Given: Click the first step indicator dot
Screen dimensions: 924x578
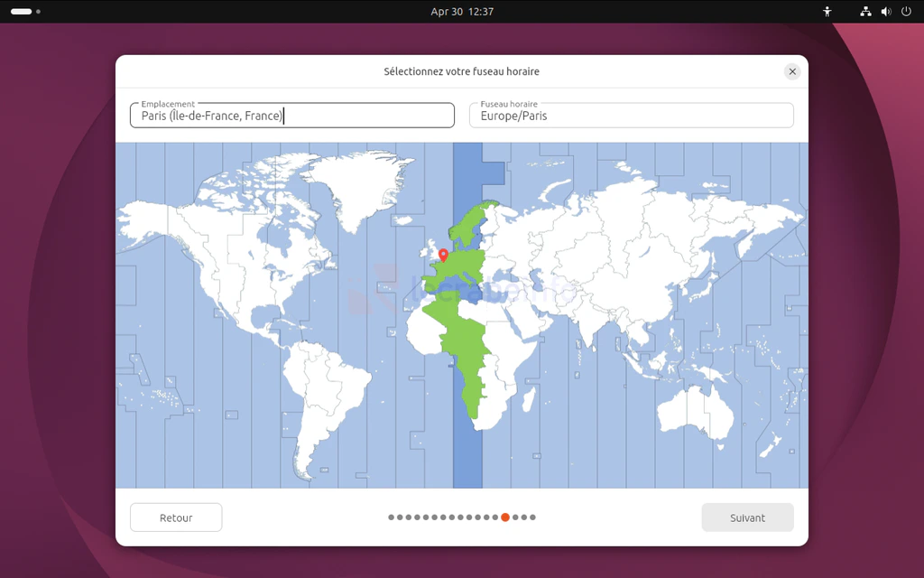Looking at the screenshot, I should [392, 517].
